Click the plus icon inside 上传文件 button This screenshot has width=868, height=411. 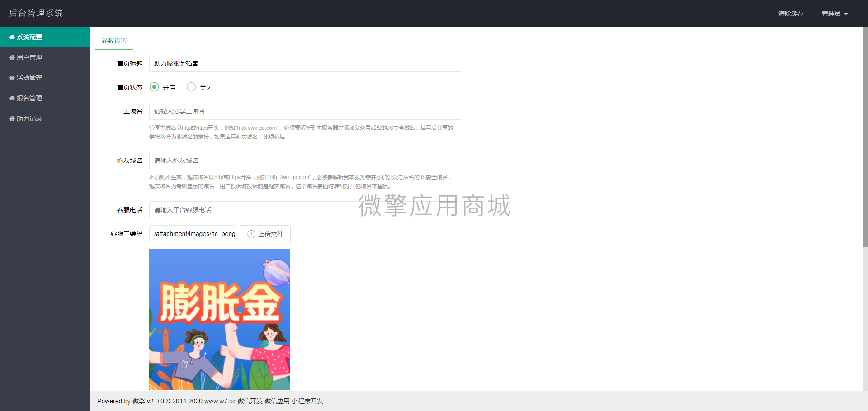tap(251, 234)
